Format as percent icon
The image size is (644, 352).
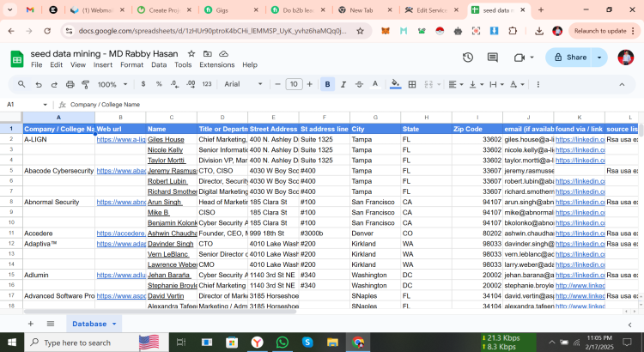pos(159,84)
